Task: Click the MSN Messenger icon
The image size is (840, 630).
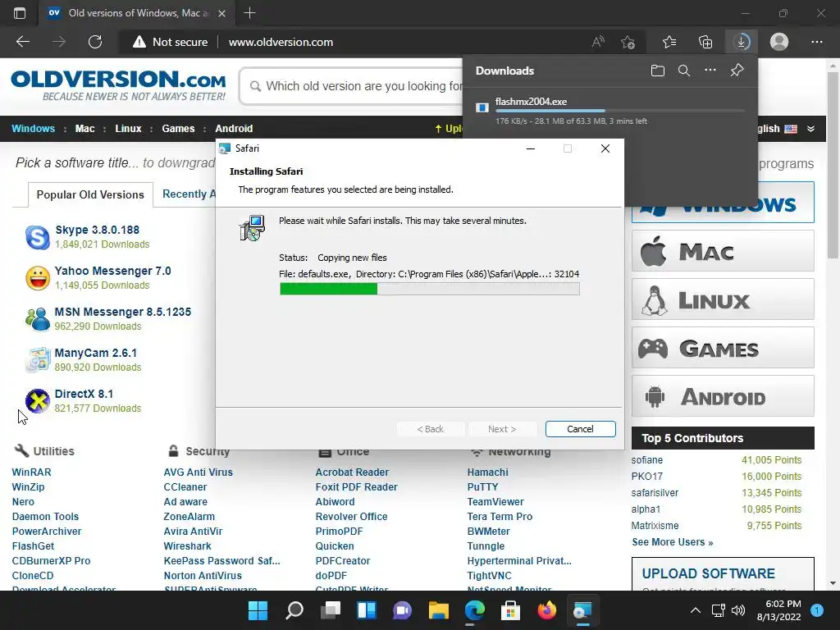Action: (38, 319)
